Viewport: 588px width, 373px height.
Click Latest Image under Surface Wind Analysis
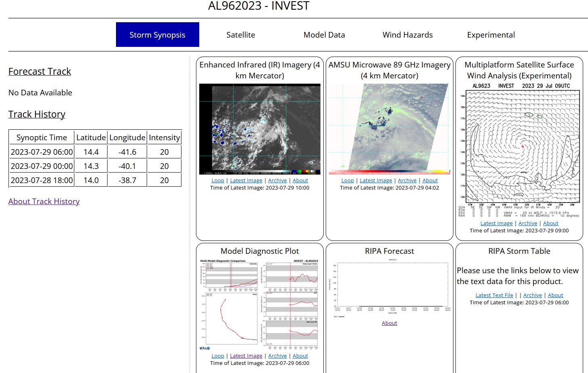tap(496, 223)
